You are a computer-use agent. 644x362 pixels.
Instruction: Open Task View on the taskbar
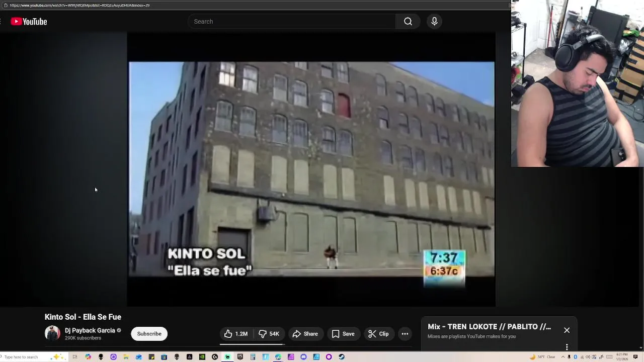coord(75,357)
